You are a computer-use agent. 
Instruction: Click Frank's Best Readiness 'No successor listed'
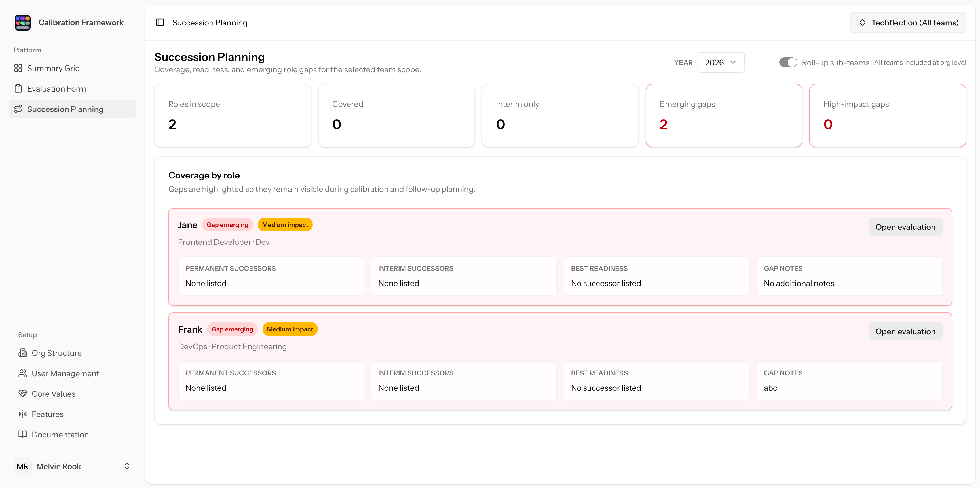(x=606, y=388)
